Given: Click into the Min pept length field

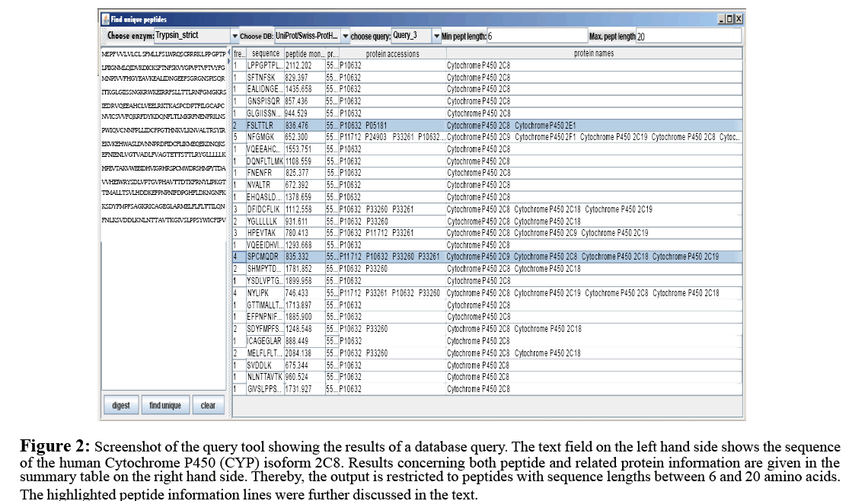Looking at the screenshot, I should coord(536,36).
